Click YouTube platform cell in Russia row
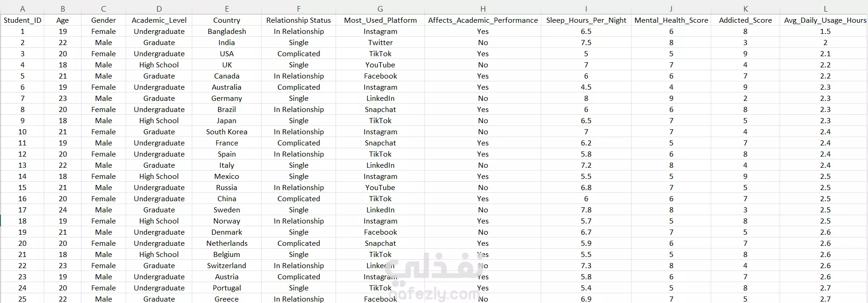868x303 pixels. 380,187
